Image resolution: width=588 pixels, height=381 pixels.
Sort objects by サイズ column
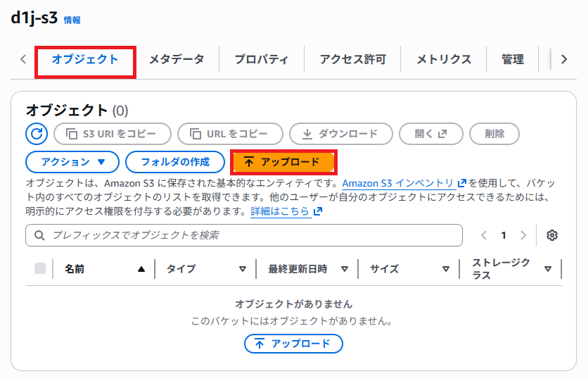pos(446,269)
